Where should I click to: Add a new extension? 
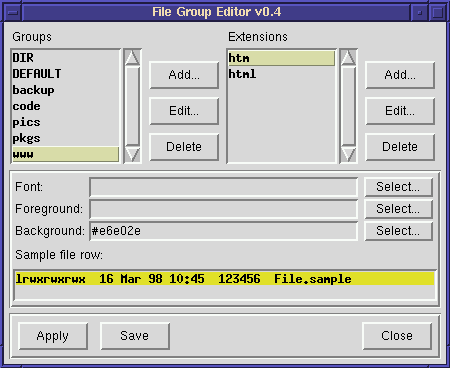400,75
